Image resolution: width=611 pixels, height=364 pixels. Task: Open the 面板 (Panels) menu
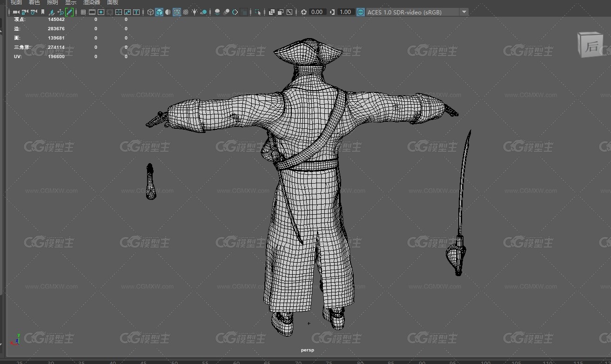click(x=113, y=2)
